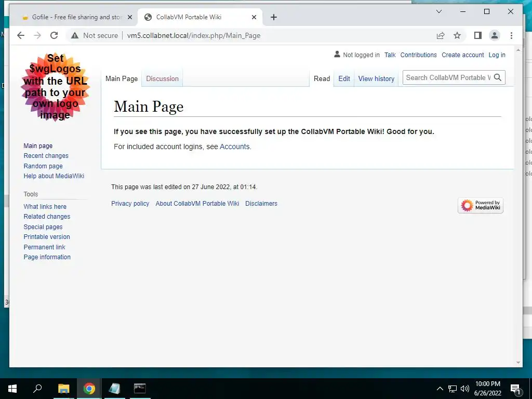Image resolution: width=532 pixels, height=399 pixels.
Task: Open About CollabVM Portable Wiki
Action: [x=197, y=204]
